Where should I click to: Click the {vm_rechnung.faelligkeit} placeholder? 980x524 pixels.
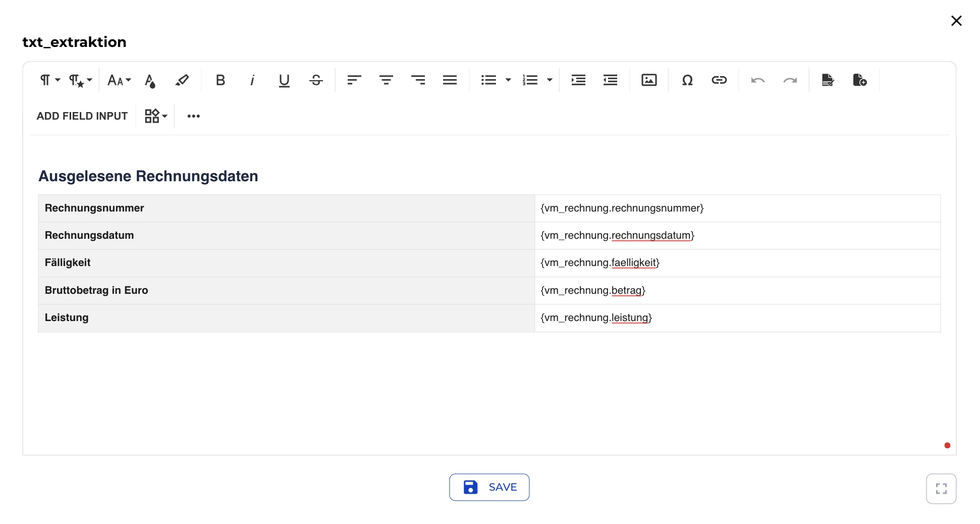coord(600,263)
